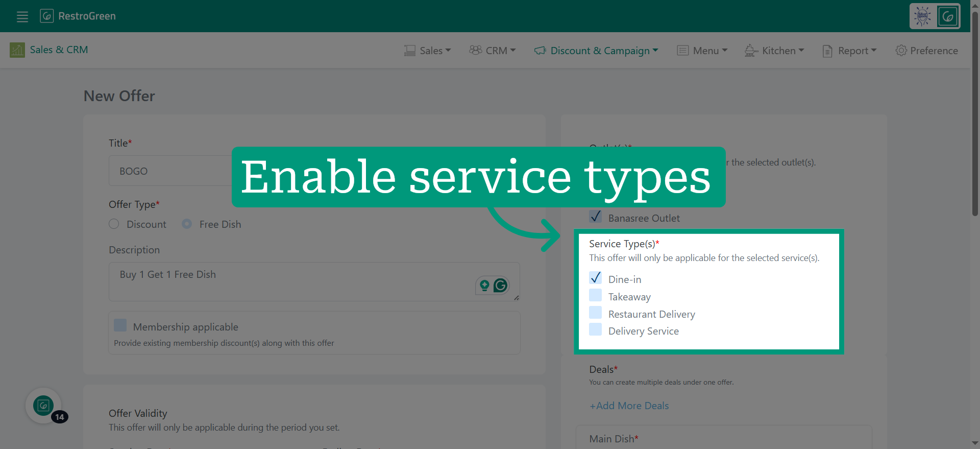Click the notification badge showing 14

coord(60,417)
